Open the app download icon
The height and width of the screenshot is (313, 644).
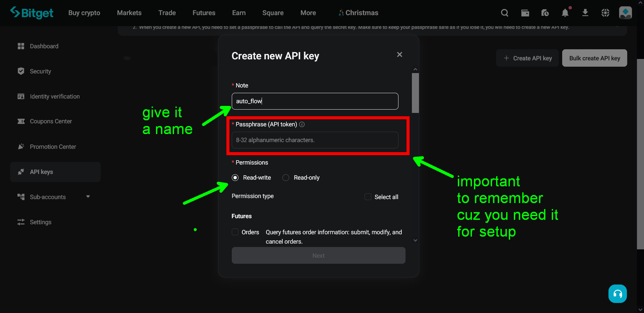[585, 13]
